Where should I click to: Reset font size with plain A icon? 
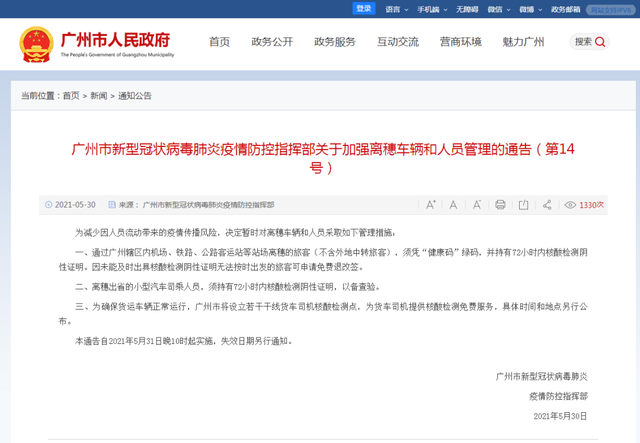pos(453,205)
